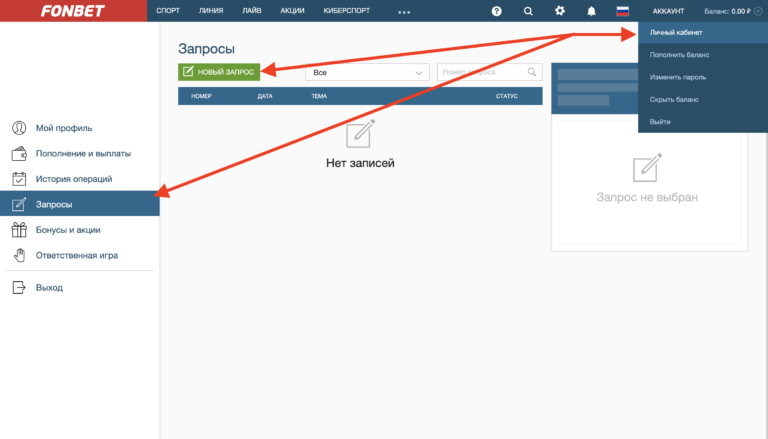This screenshot has height=439, width=768.
Task: Click gift icon beside Бонусы и акции
Action: coord(19,229)
